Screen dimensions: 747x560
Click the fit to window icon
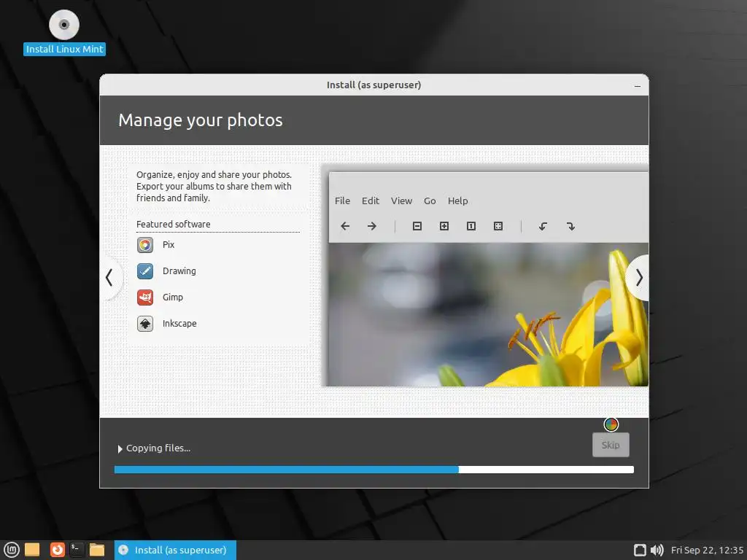pos(498,226)
